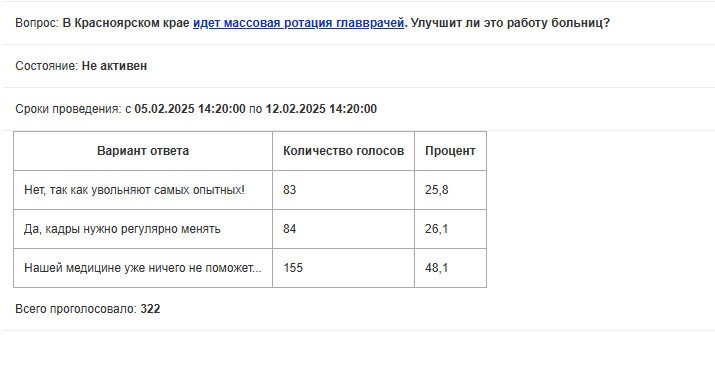
Task: Click the vote count 84 cell
Action: coord(343,229)
